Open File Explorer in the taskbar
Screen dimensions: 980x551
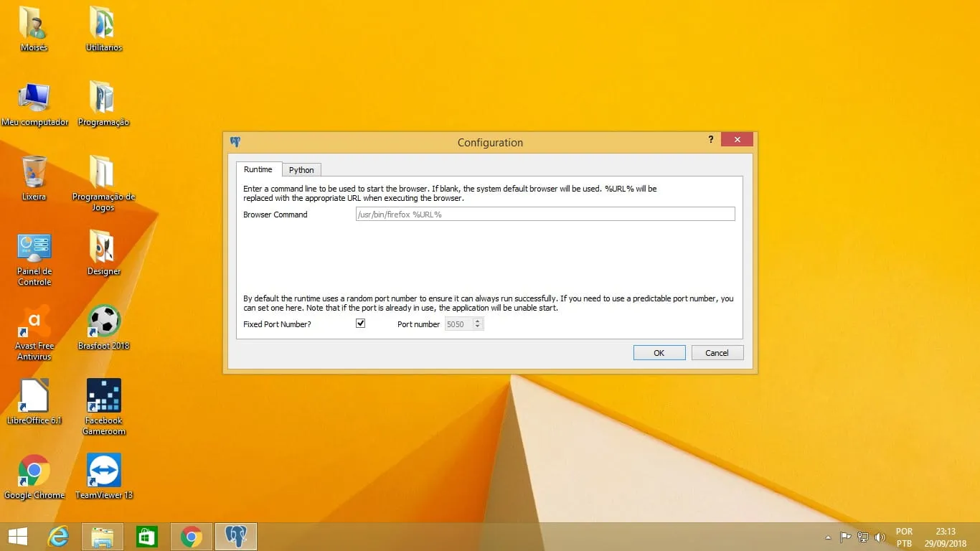103,537
